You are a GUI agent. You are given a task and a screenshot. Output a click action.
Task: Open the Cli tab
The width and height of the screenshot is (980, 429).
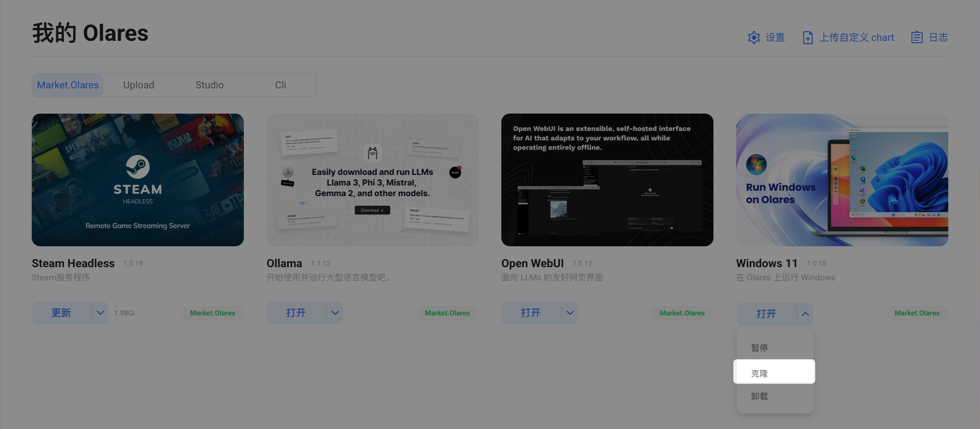281,85
